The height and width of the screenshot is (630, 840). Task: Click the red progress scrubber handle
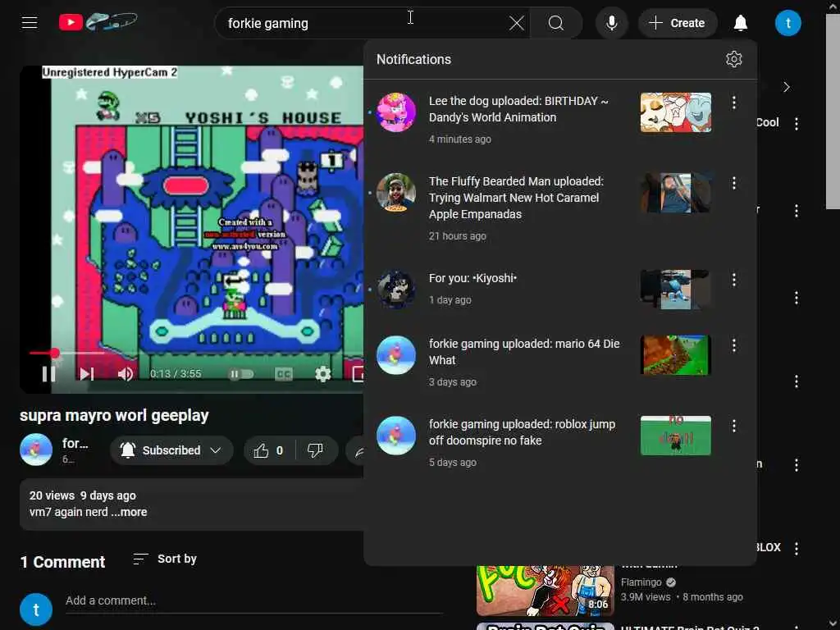pos(54,353)
